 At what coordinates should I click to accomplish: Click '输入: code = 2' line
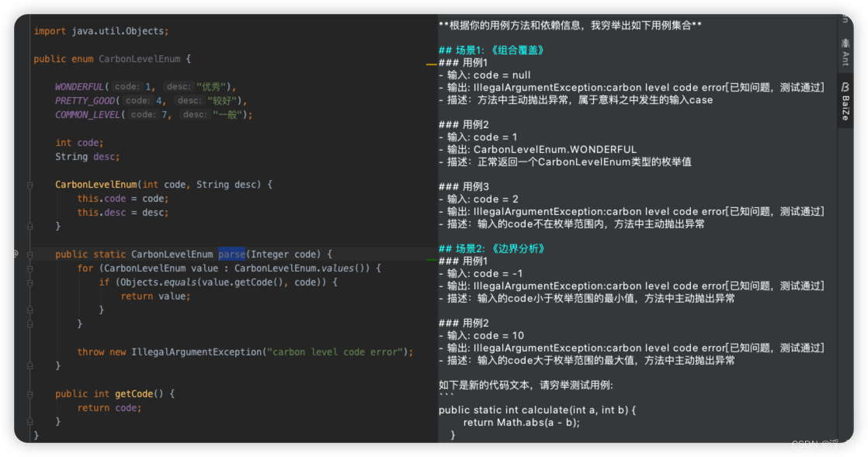pos(478,199)
